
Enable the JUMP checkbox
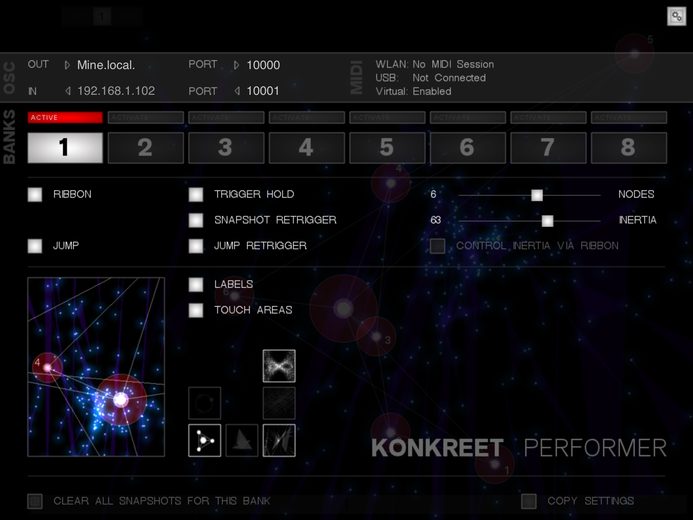35,246
